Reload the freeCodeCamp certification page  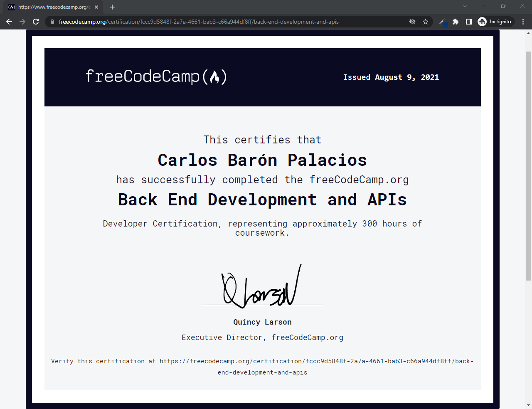point(36,22)
